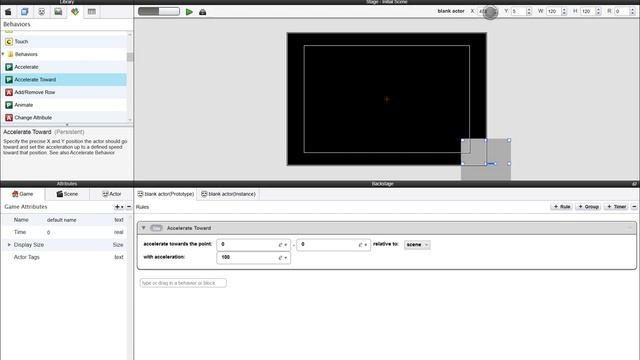The height and width of the screenshot is (360, 640).
Task: Select the Accelerate Toward behavior
Action: pos(64,80)
